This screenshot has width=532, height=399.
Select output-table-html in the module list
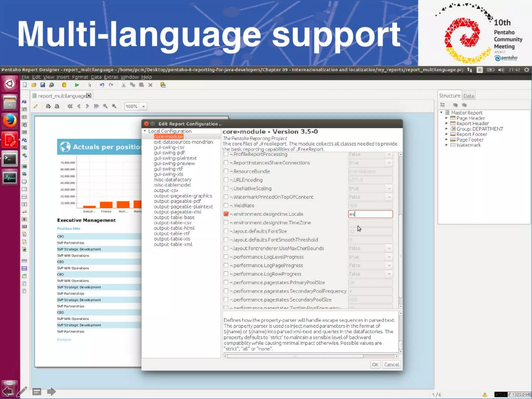tap(174, 228)
